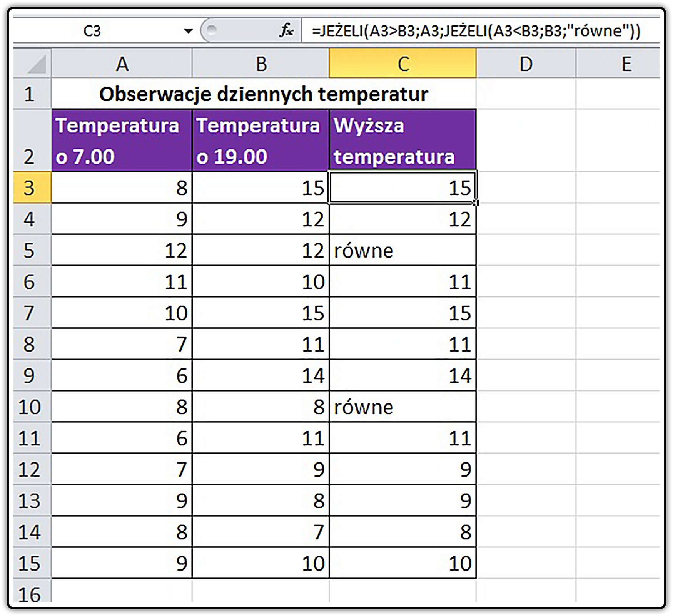Select highlighted row 3 header
This screenshot has width=673, height=616.
point(32,187)
